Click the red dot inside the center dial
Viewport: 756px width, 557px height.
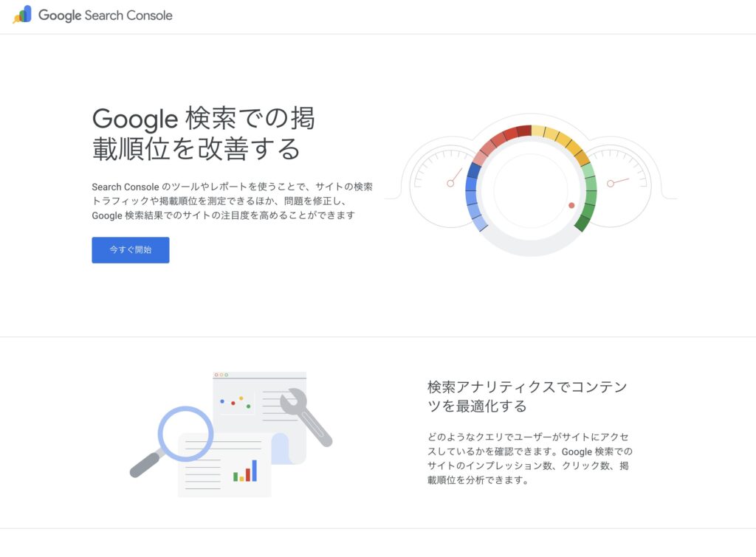coord(571,205)
